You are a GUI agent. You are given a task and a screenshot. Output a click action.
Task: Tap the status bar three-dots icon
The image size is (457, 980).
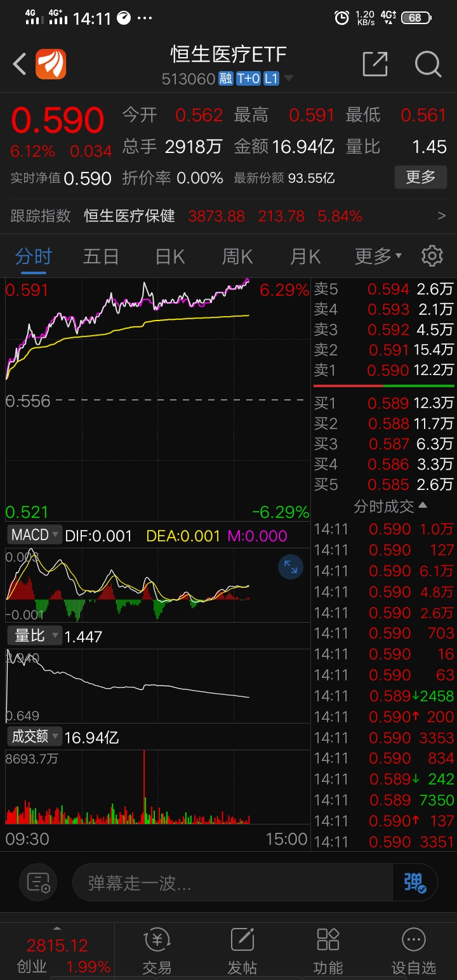[145, 18]
